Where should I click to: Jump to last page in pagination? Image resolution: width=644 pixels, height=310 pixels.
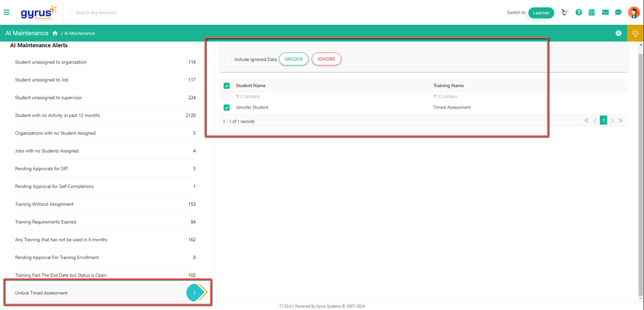pos(621,121)
